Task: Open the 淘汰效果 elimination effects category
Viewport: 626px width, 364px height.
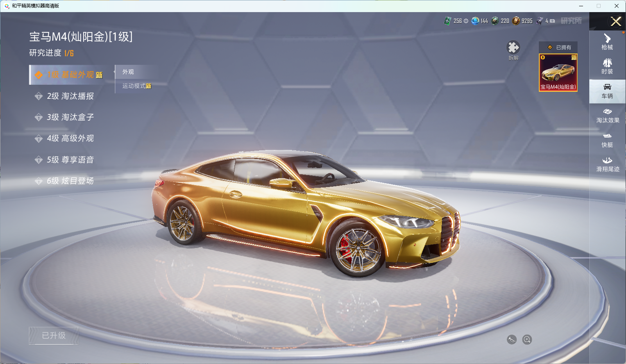Action: point(607,116)
